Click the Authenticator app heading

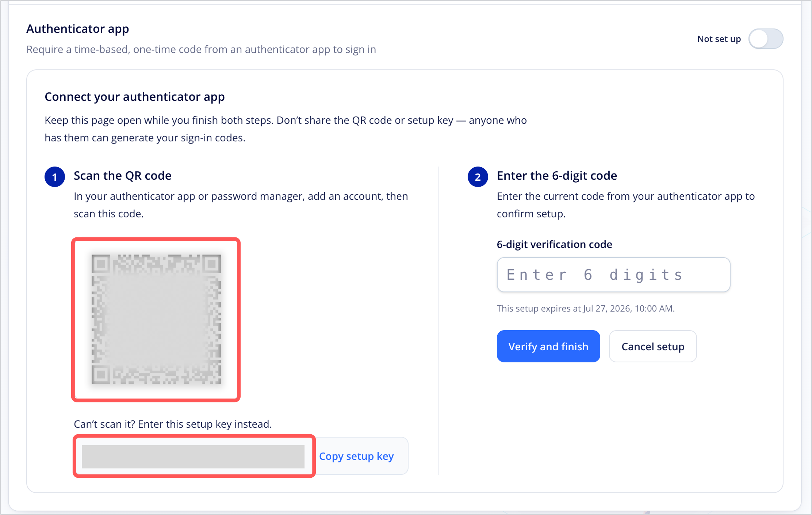pyautogui.click(x=78, y=28)
